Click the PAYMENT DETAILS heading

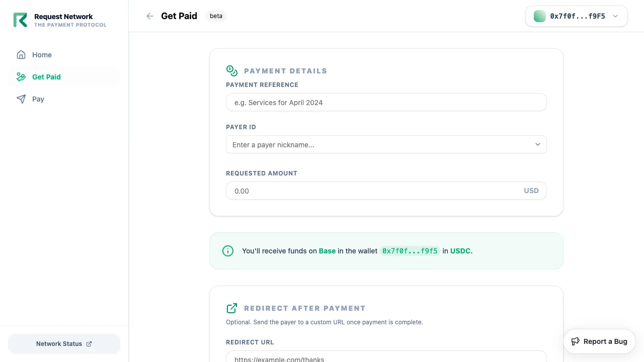point(285,71)
